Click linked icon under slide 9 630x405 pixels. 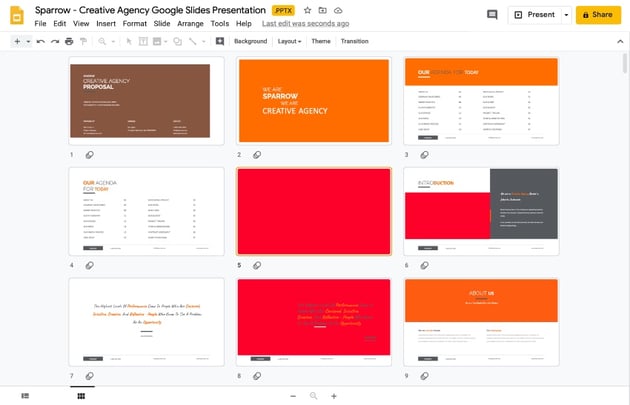pos(424,376)
